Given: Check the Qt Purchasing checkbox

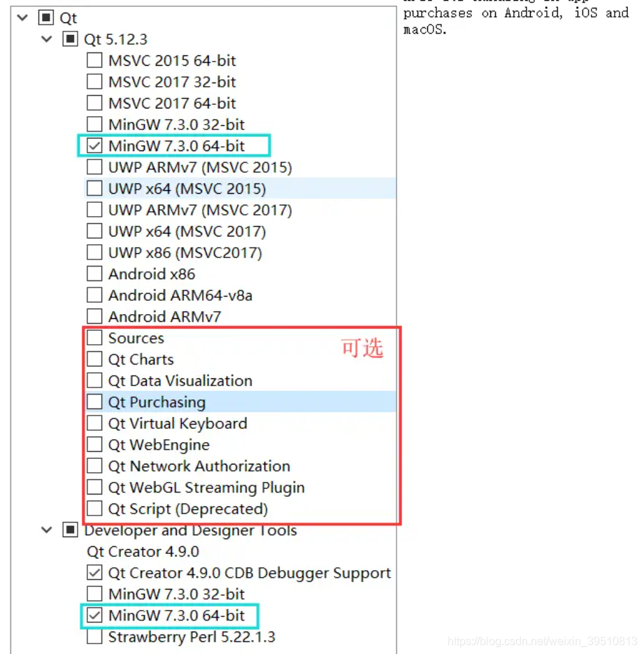Looking at the screenshot, I should pos(94,401).
